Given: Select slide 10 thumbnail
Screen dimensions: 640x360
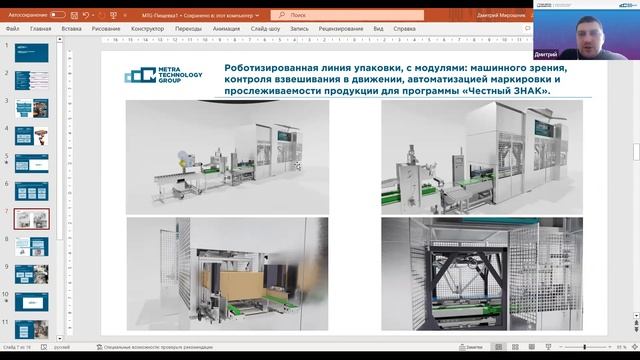Looking at the screenshot, I should pos(31,302).
